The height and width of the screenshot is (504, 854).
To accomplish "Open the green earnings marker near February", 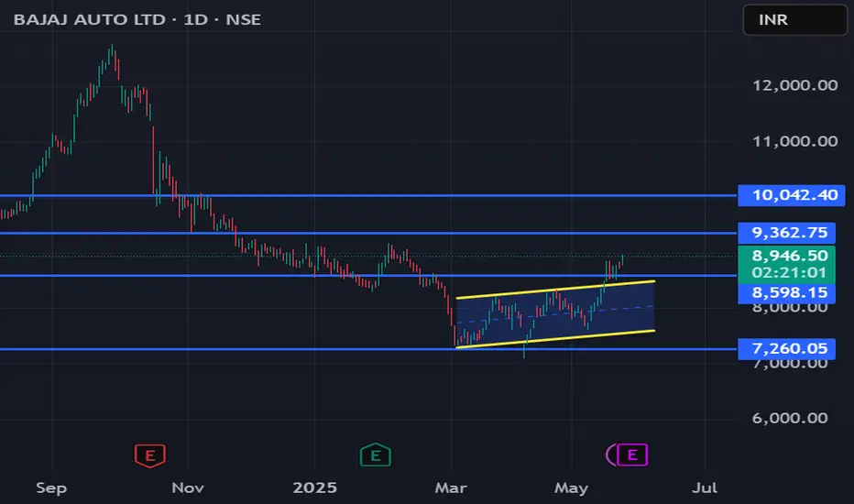I will point(376,455).
